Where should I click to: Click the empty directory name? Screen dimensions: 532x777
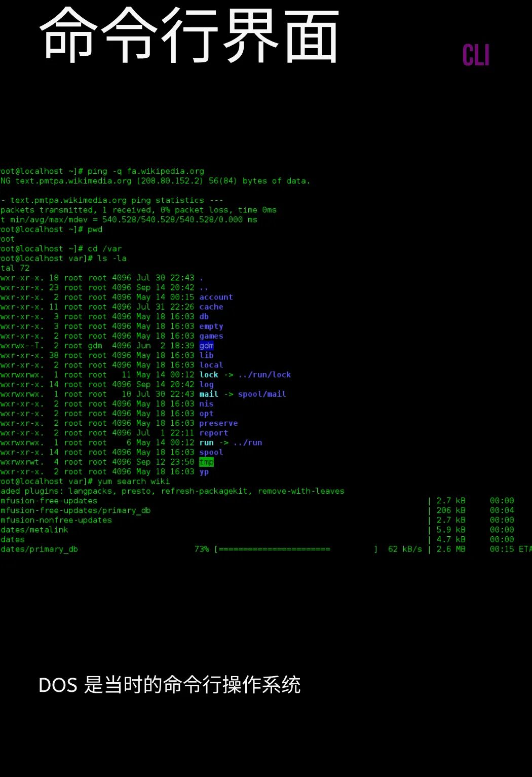pos(211,326)
